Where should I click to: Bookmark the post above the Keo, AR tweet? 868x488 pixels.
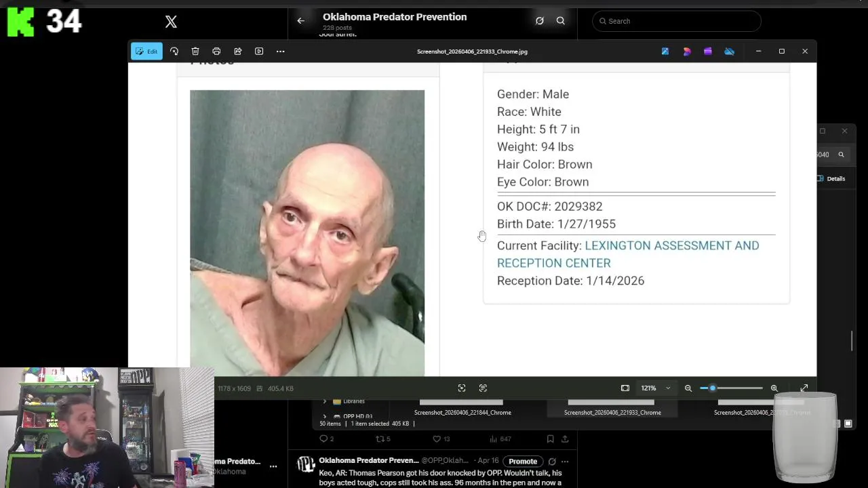click(x=550, y=439)
